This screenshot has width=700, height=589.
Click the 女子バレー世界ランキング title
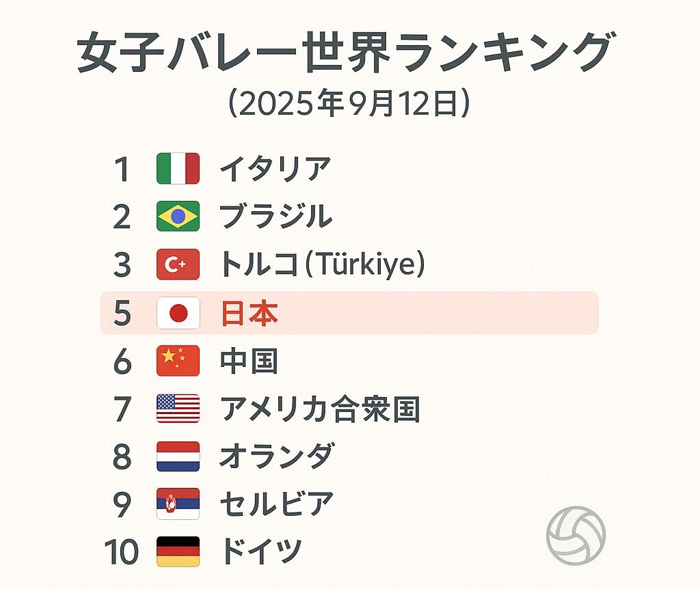tap(344, 55)
